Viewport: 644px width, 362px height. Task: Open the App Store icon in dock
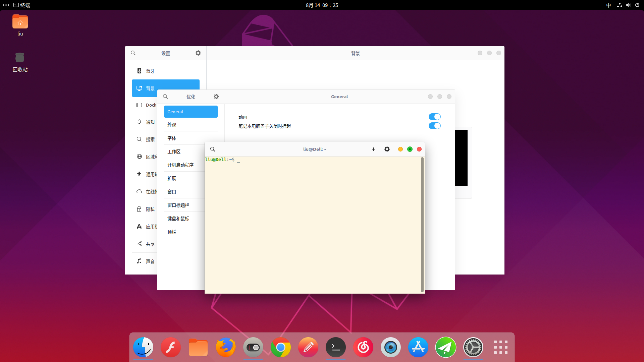pos(418,347)
